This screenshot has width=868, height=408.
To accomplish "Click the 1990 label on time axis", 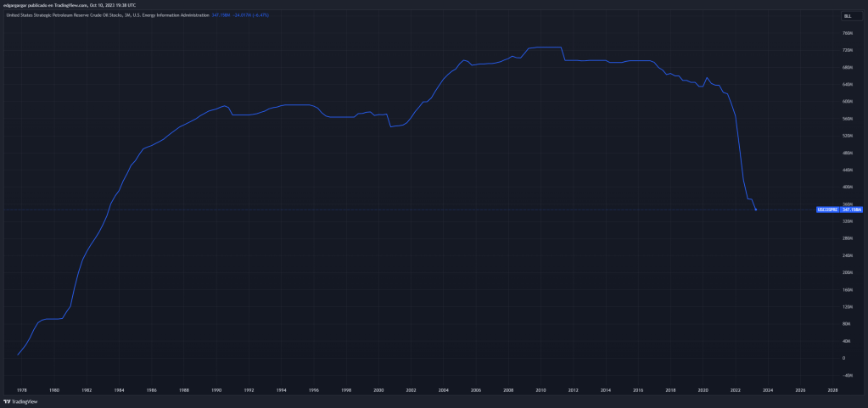I will tap(216, 390).
